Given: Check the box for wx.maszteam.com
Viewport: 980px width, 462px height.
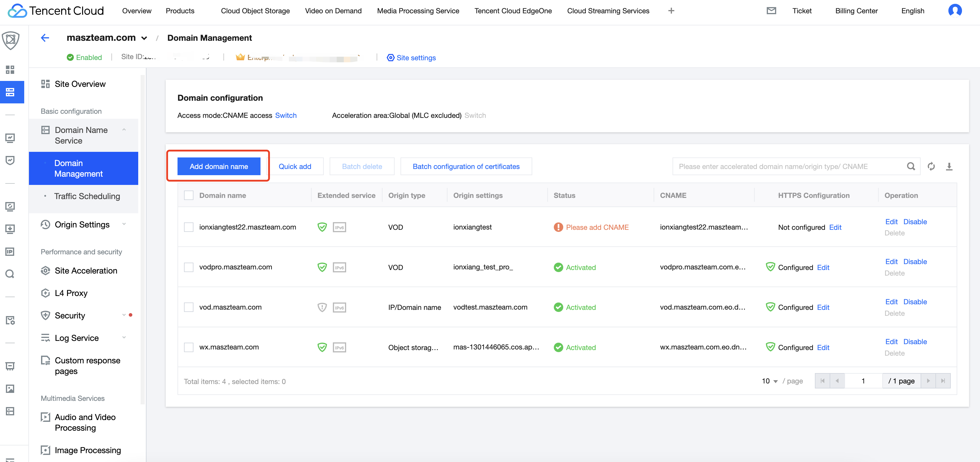Looking at the screenshot, I should pos(189,347).
